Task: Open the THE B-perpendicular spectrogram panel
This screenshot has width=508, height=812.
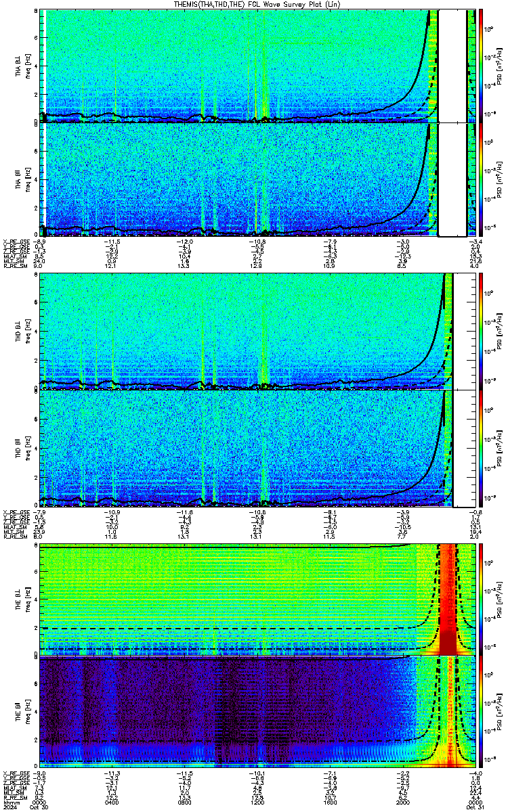Action: 259,599
